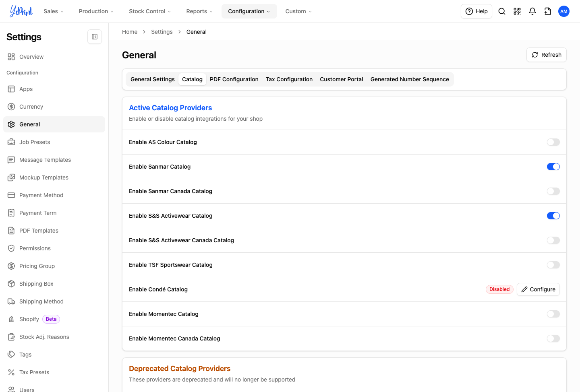Screen dimensions: 580x392
Task: Open Tags settings
Action: 54,355
